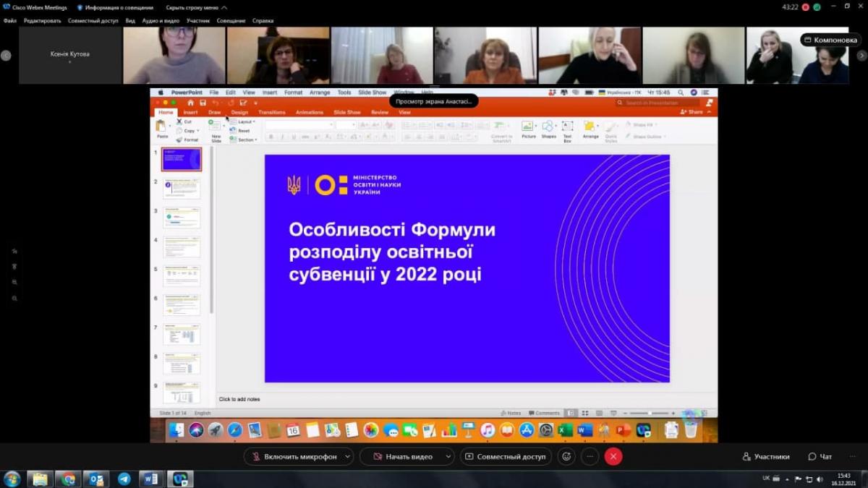Open more options ellipsis in meeting controls
Image resolution: width=868 pixels, height=488 pixels.
(x=590, y=457)
